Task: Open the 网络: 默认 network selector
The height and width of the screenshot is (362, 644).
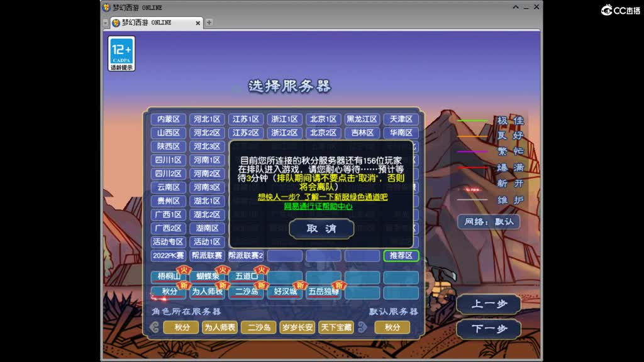Action: (489, 222)
